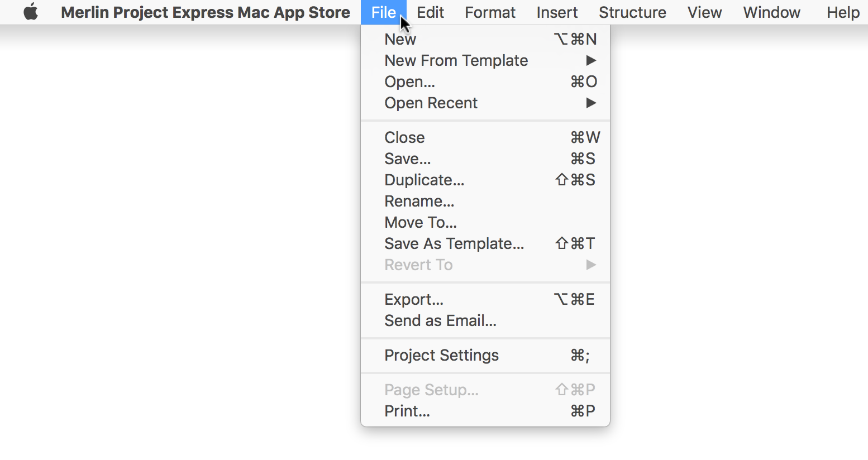Open the Structure menu
Viewport: 868px width, 460px height.
[x=632, y=12]
